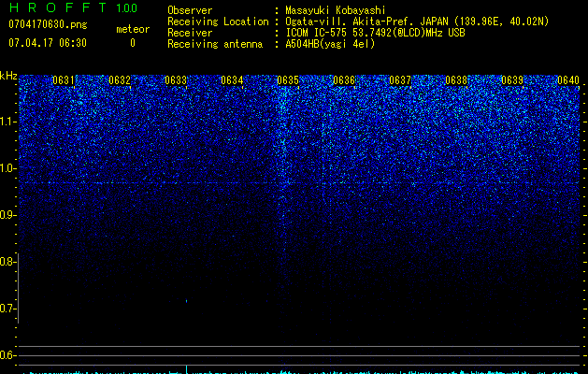
Task: Click the Receiving antenna label
Action: 215,44
